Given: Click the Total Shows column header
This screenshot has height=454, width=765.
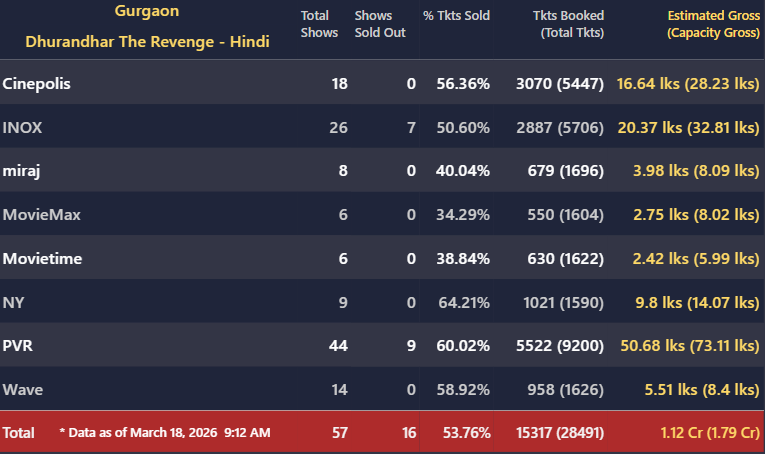Looking at the screenshot, I should [319, 24].
